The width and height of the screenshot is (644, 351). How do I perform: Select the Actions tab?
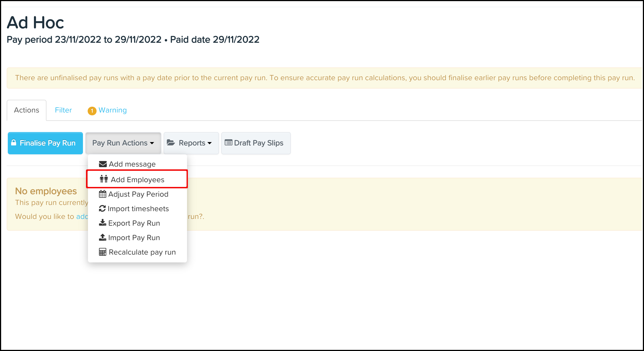27,110
